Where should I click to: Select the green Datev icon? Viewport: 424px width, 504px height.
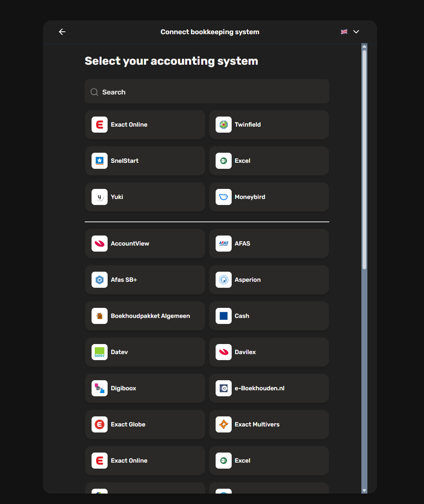100,352
